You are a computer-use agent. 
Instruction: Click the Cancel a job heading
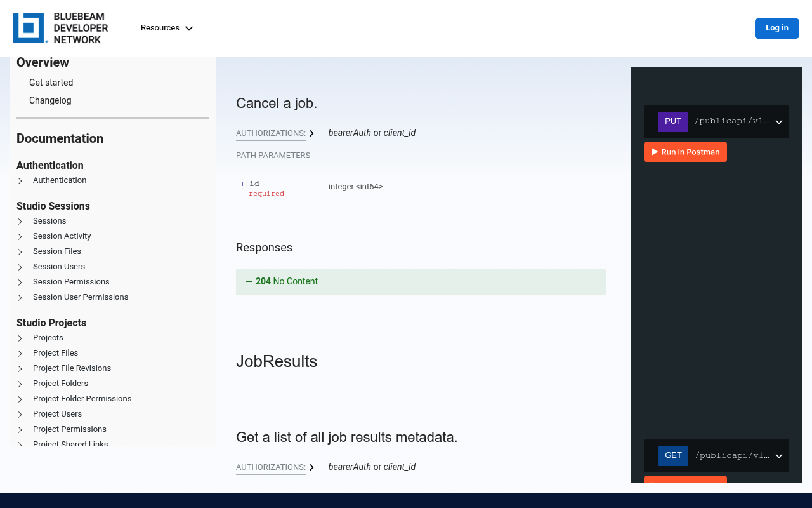(x=277, y=104)
